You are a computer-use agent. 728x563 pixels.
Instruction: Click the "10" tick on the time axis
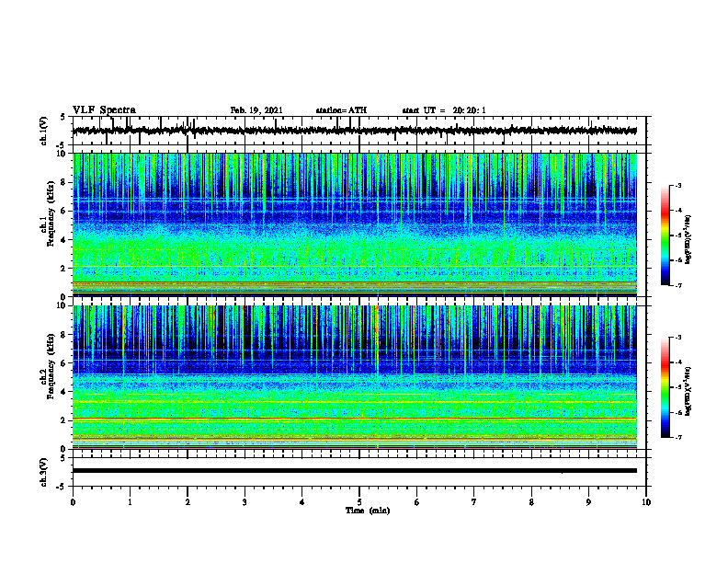(646, 502)
